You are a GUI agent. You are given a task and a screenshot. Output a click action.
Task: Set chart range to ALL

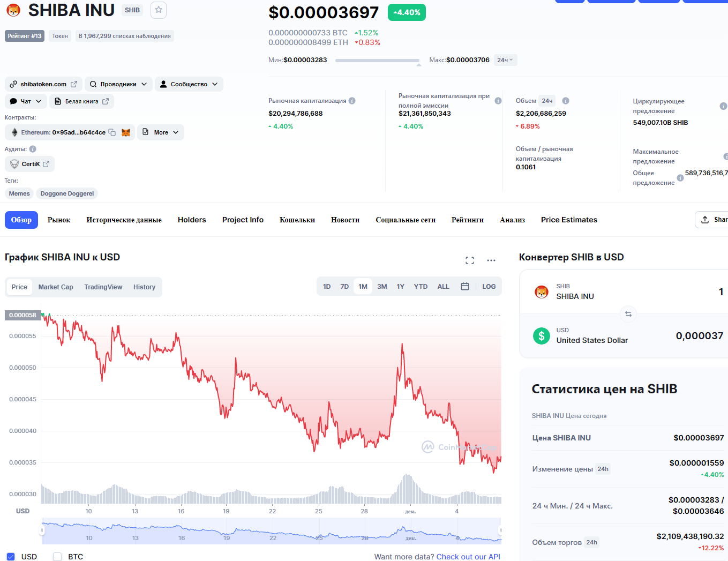443,287
